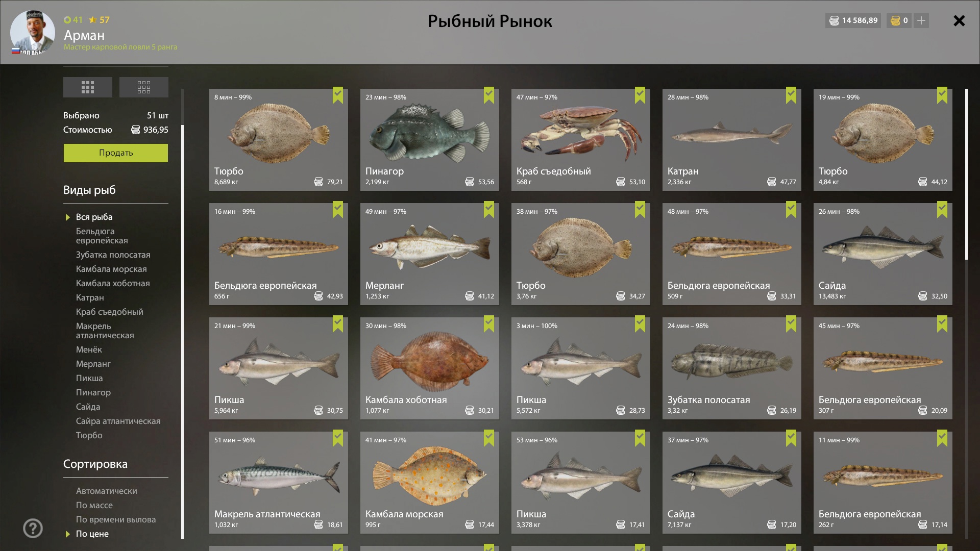This screenshot has width=980, height=551.
Task: Select the Тюрбо 3,76 кг card
Action: point(581,254)
